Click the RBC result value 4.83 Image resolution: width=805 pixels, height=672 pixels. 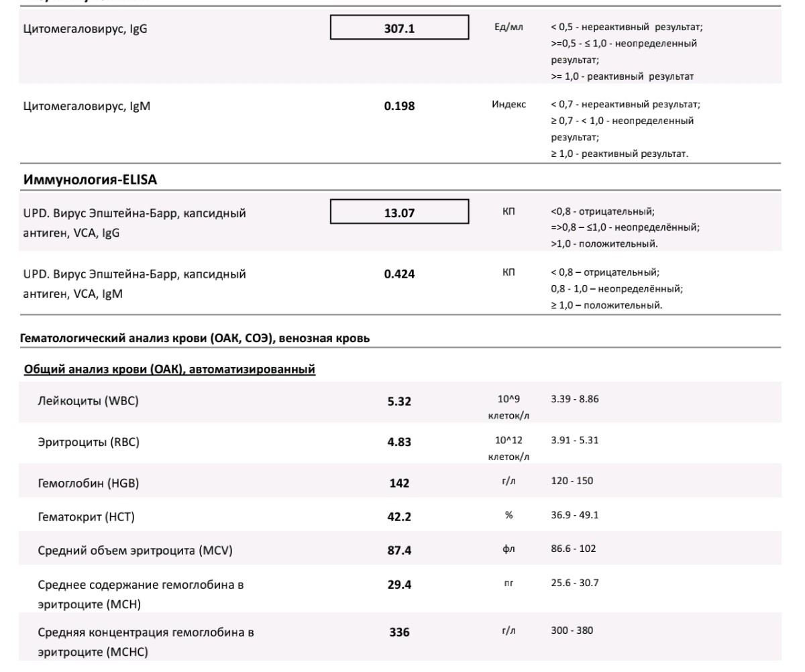(x=399, y=443)
